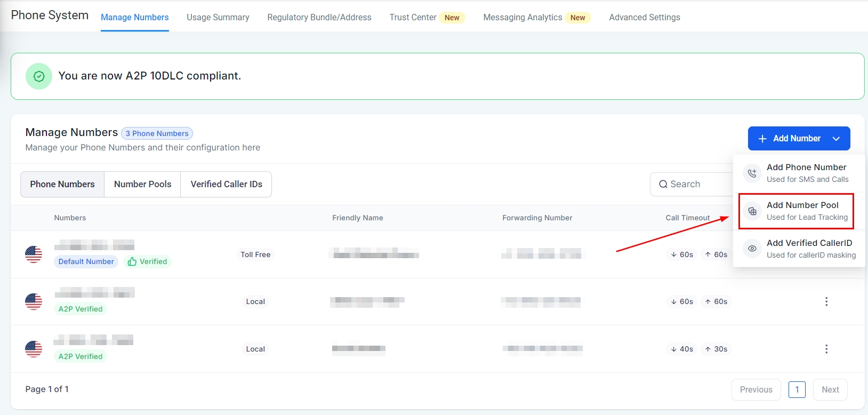Click the green compliance checkmark icon

pyautogui.click(x=39, y=76)
